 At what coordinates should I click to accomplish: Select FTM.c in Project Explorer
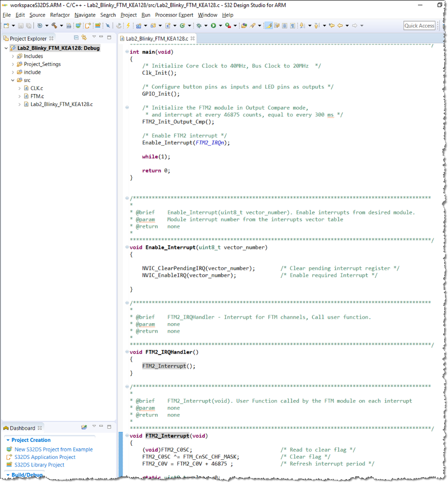pyautogui.click(x=37, y=96)
